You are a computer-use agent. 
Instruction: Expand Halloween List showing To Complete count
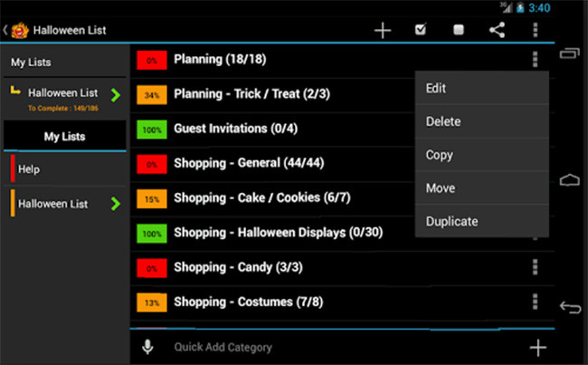(x=63, y=98)
